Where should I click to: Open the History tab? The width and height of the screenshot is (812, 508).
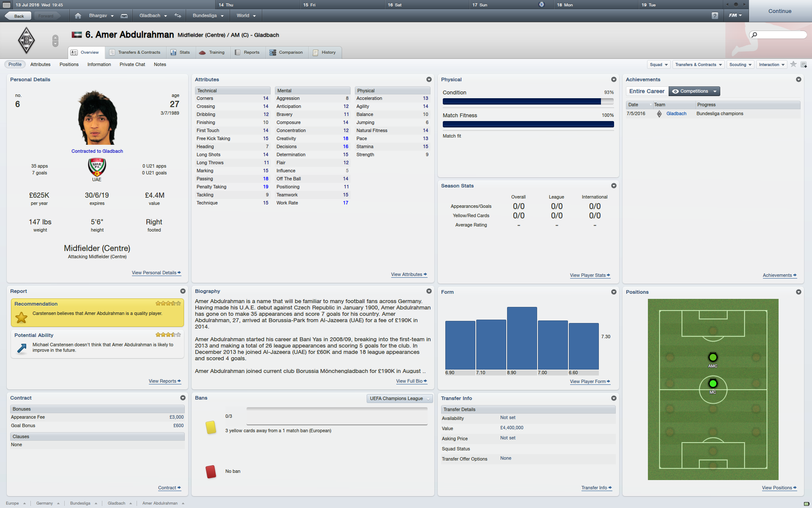tap(324, 52)
